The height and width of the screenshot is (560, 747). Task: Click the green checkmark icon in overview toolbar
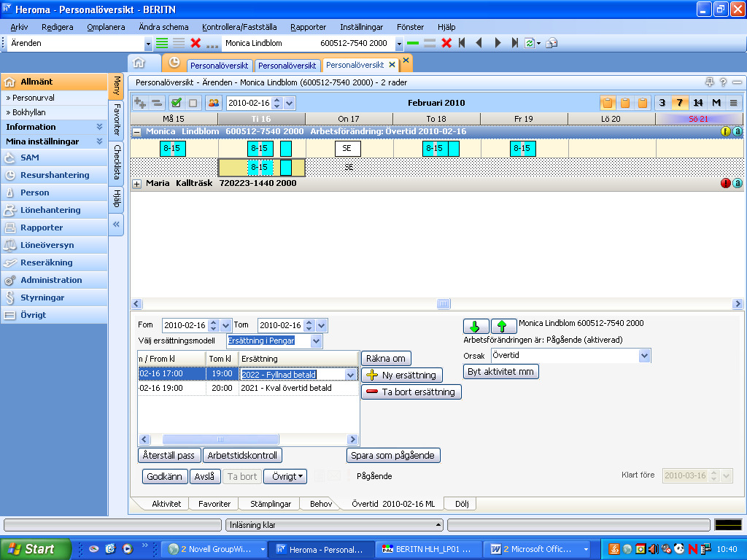tap(177, 103)
